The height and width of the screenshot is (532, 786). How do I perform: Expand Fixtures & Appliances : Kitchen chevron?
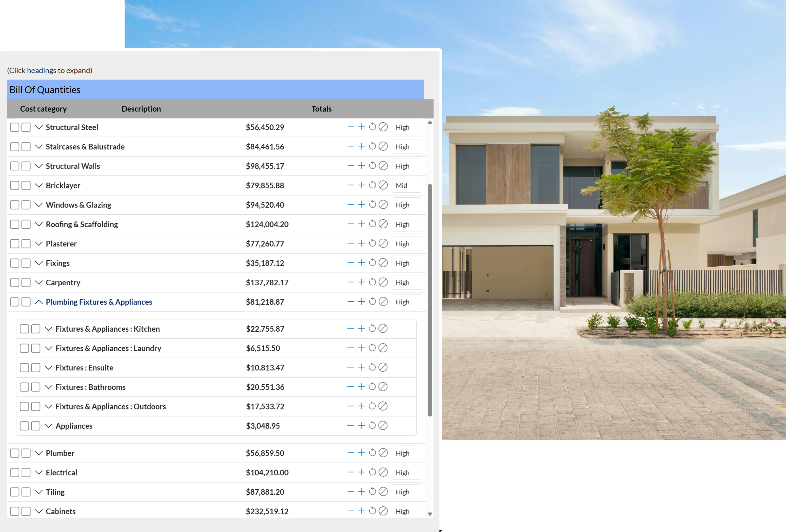point(49,329)
